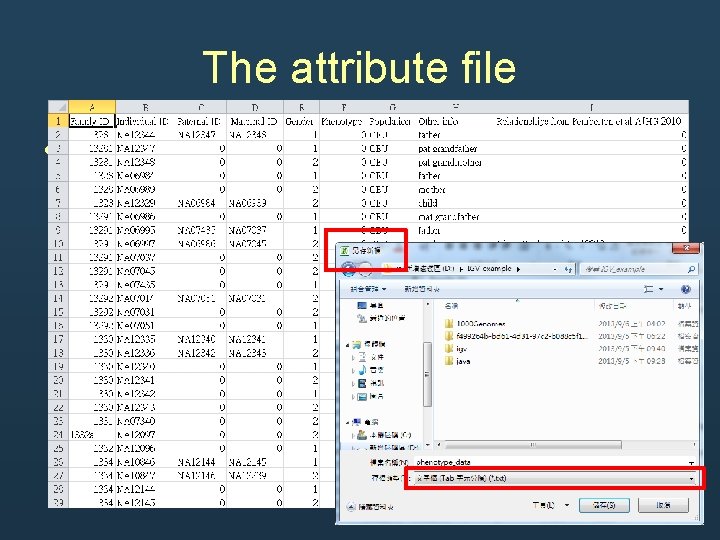Open the Organize dropdown menu
This screenshot has height=540, width=720.
coord(368,289)
